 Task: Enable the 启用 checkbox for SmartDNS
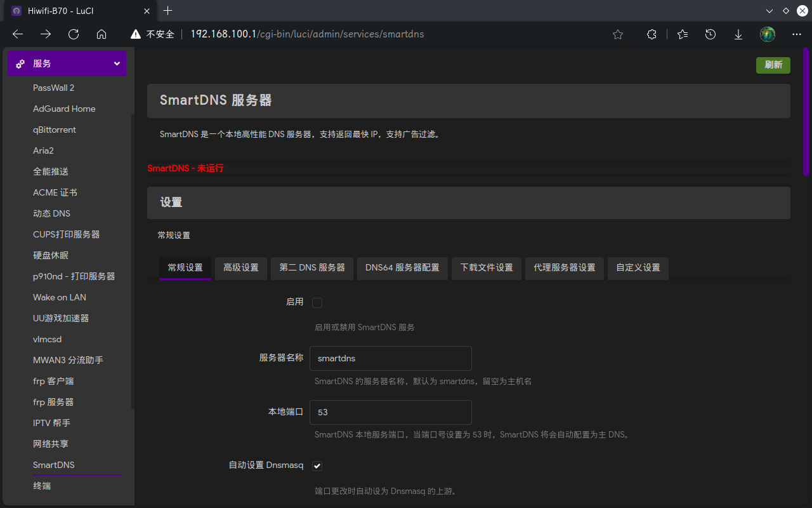317,303
